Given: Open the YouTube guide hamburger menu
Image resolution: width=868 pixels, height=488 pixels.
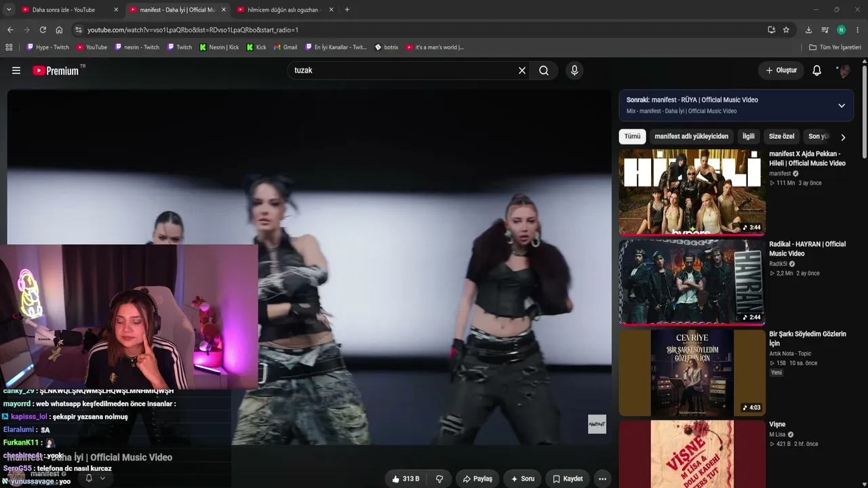Looking at the screenshot, I should pos(16,70).
